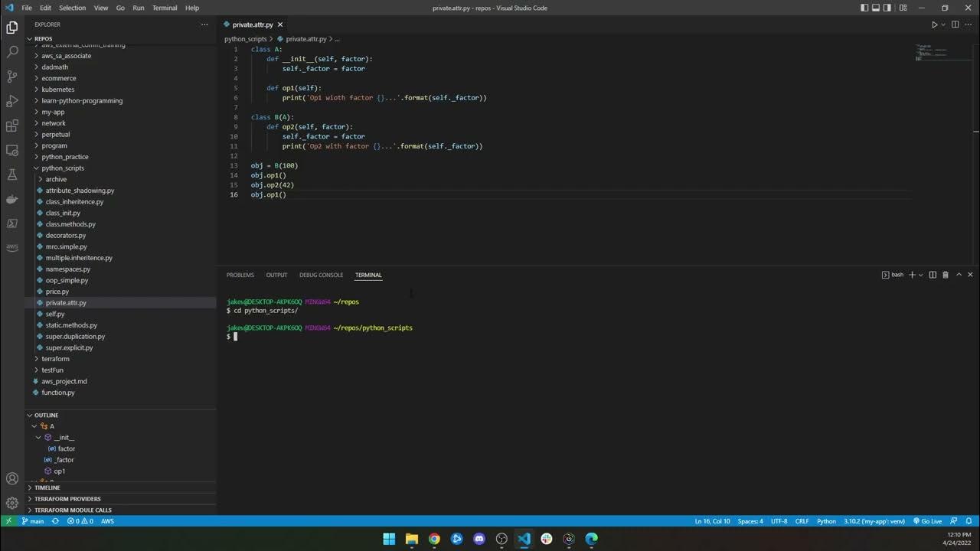The width and height of the screenshot is (980, 551).
Task: Open the Docker view in activity bar
Action: tap(12, 199)
